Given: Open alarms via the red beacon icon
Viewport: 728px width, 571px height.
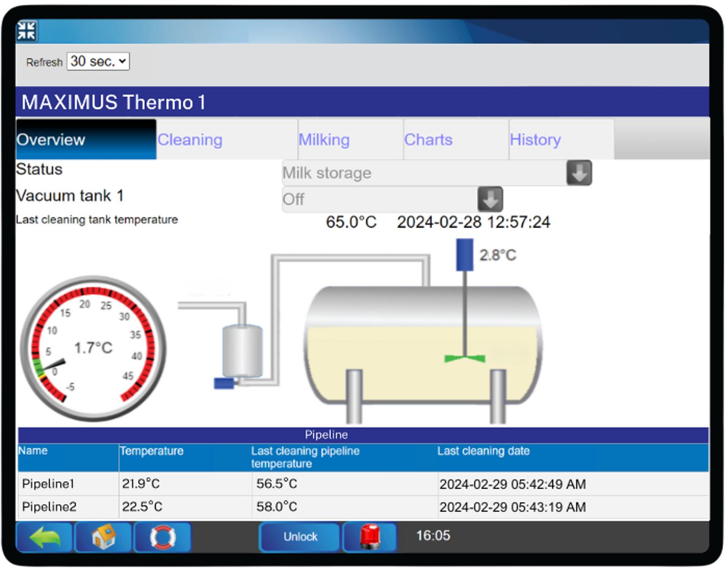Looking at the screenshot, I should (369, 538).
